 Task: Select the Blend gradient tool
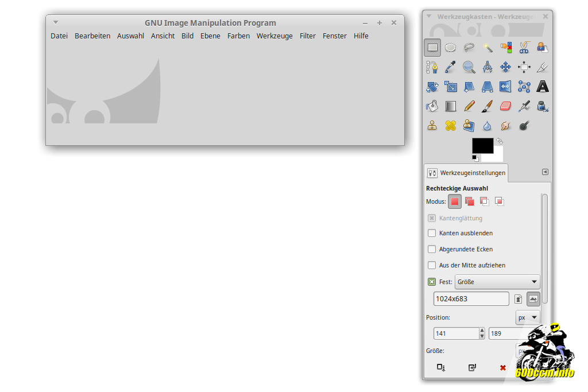(450, 106)
